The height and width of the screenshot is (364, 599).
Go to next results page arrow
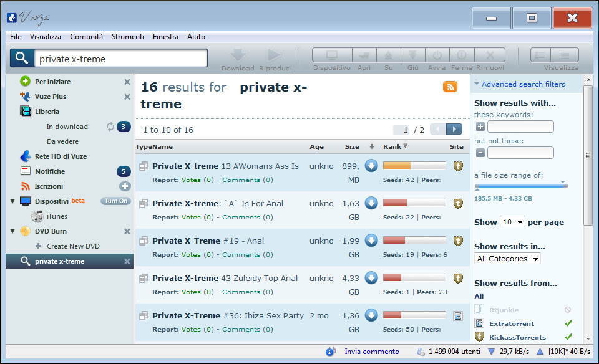454,130
